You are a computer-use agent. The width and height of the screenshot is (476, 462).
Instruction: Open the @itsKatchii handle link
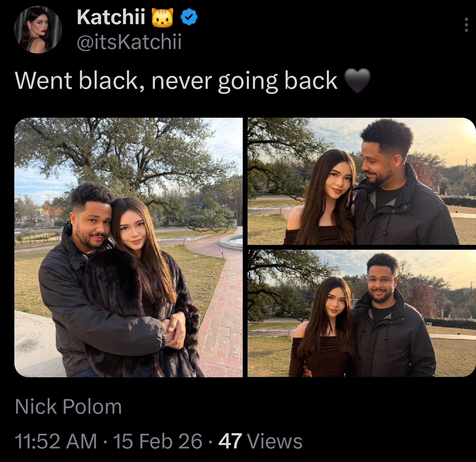pyautogui.click(x=129, y=42)
